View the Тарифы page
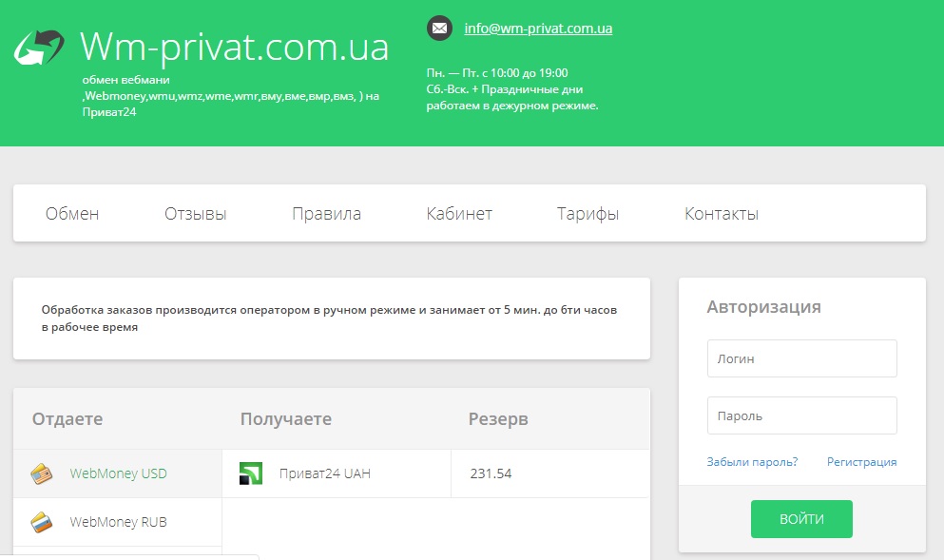This screenshot has width=944, height=560. [588, 214]
